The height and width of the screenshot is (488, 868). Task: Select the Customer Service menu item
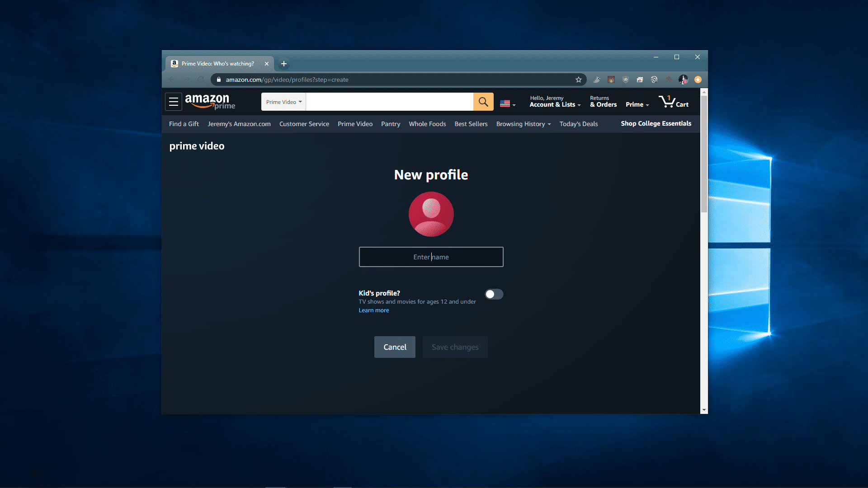tap(304, 123)
